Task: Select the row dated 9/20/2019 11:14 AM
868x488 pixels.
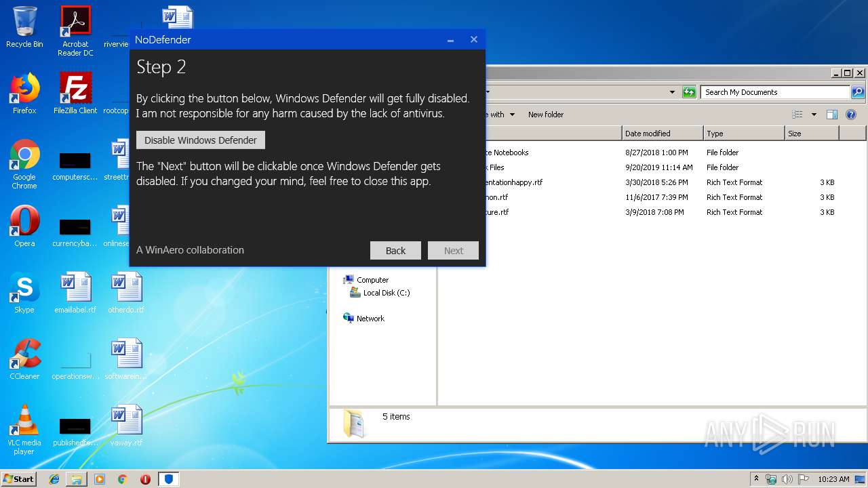Action: click(x=651, y=167)
